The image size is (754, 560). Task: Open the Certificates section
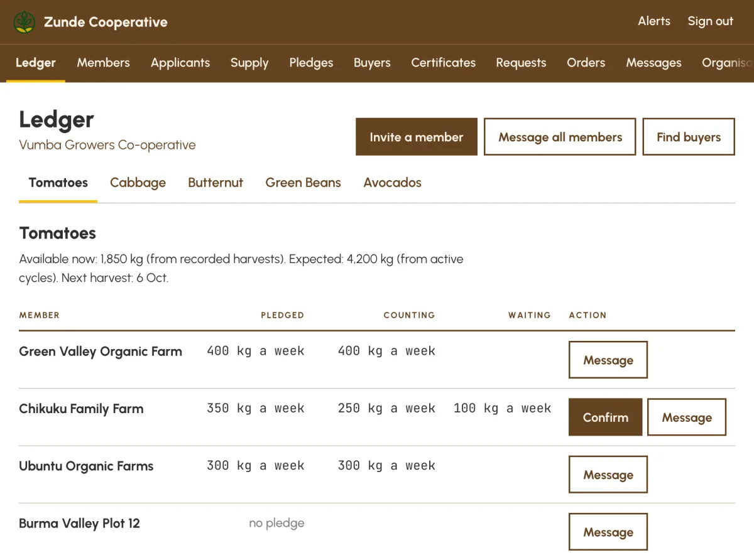444,63
